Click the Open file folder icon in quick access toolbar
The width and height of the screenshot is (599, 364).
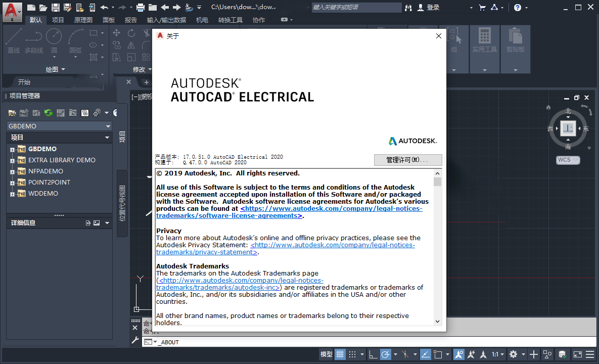pos(43,7)
